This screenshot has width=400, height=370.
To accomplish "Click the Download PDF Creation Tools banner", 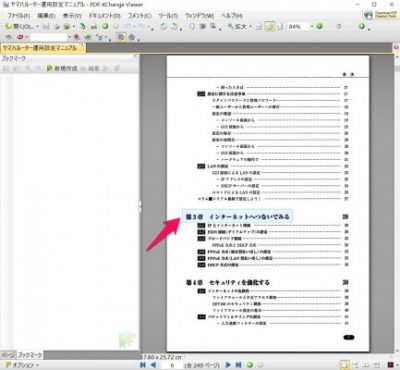I will [x=381, y=15].
